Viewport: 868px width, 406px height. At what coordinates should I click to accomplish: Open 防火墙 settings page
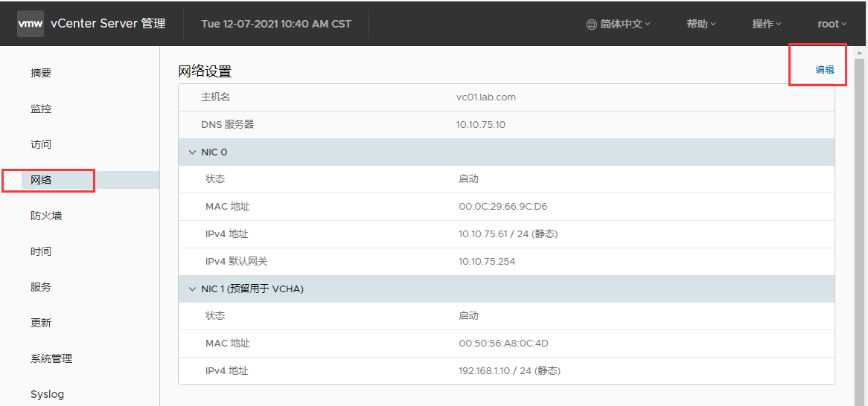coord(46,216)
